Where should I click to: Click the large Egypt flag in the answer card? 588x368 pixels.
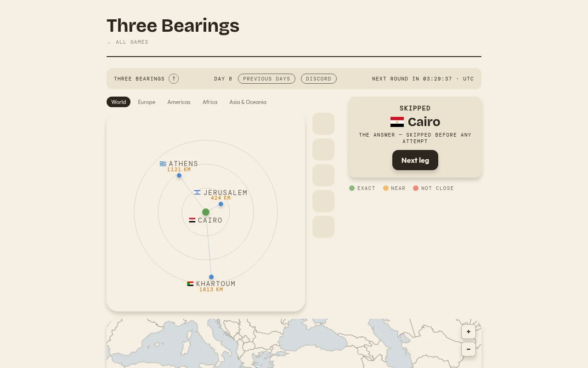[397, 122]
